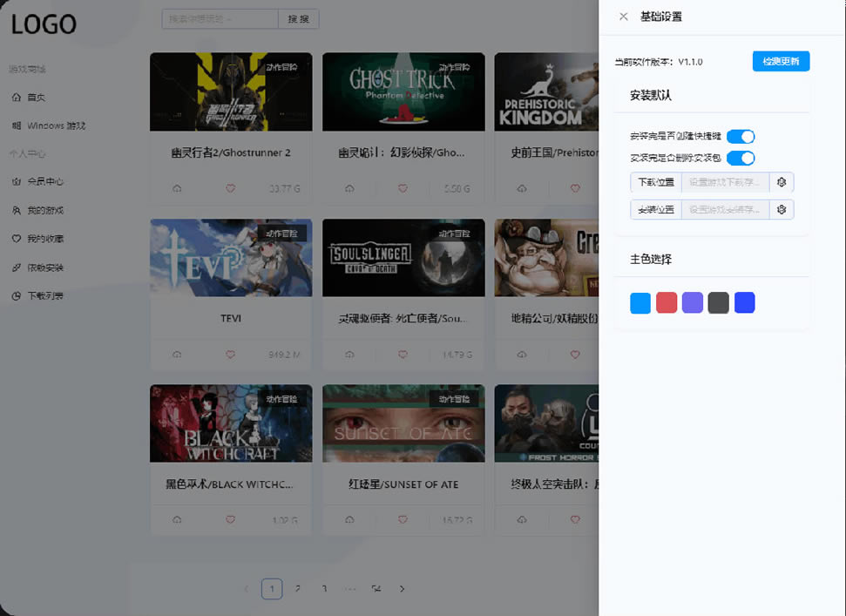
Task: Go to page 2 in the pagination
Action: [298, 589]
